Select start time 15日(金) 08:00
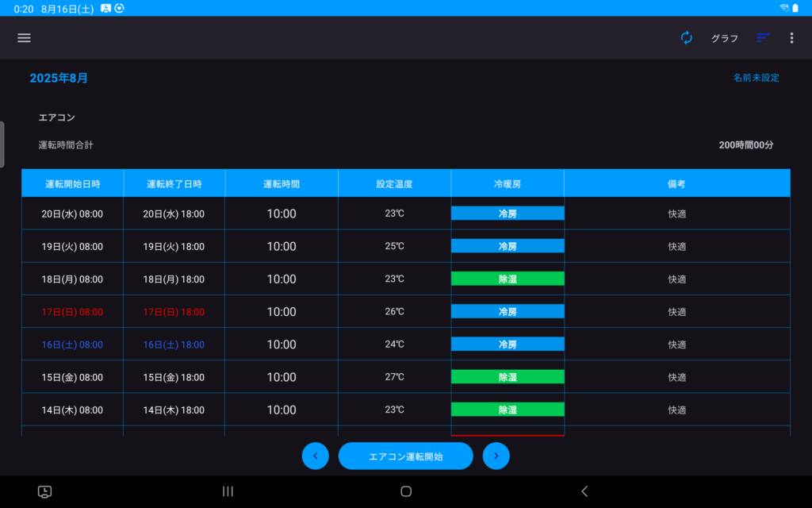Screen dimensions: 812x508 tap(72, 377)
